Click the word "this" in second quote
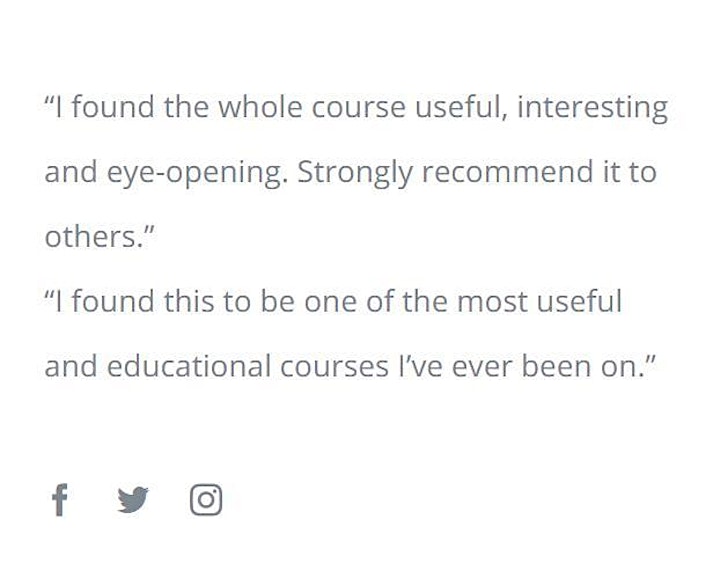The image size is (720, 578). click(189, 301)
